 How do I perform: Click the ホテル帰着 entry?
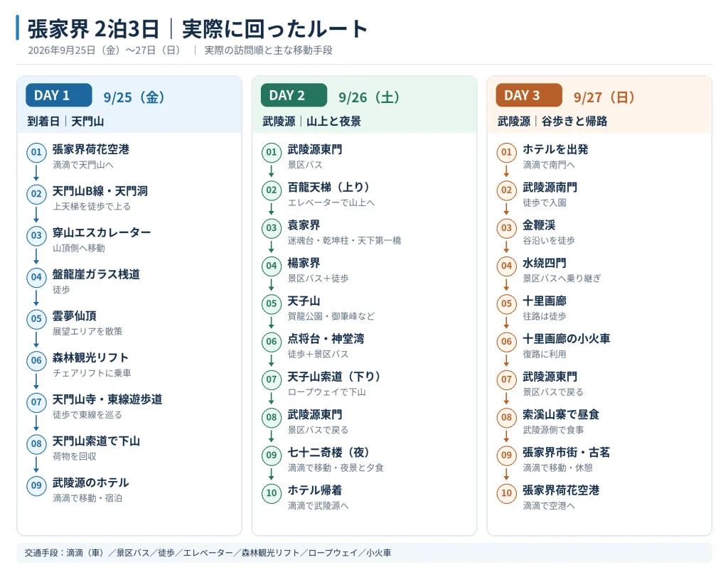pos(314,490)
